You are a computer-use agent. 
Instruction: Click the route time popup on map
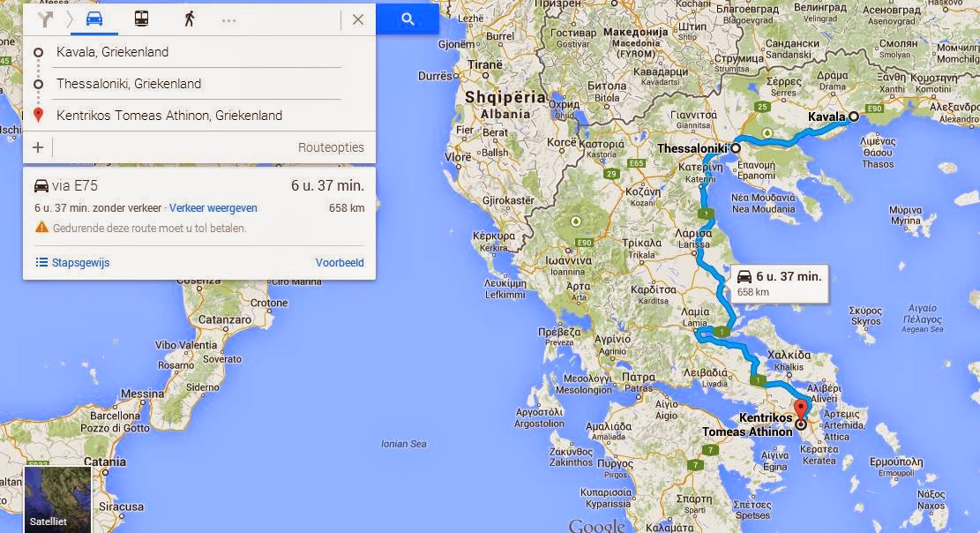(780, 283)
